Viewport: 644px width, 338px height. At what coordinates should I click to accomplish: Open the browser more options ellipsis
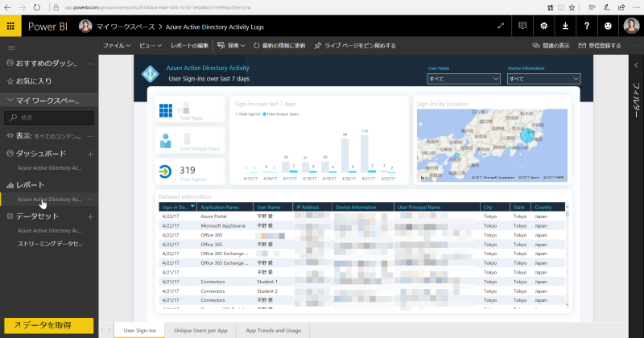coord(636,7)
